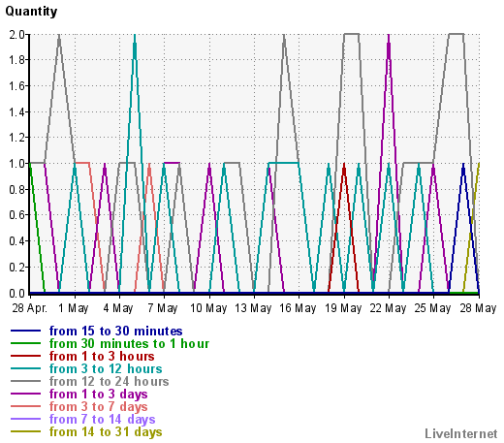Click the salmon peak at 1.0 near 6 May

[149, 164]
